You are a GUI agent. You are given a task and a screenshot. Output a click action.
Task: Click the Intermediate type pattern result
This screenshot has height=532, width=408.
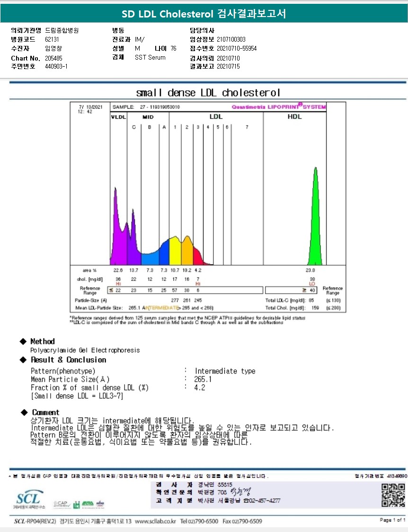(225, 371)
